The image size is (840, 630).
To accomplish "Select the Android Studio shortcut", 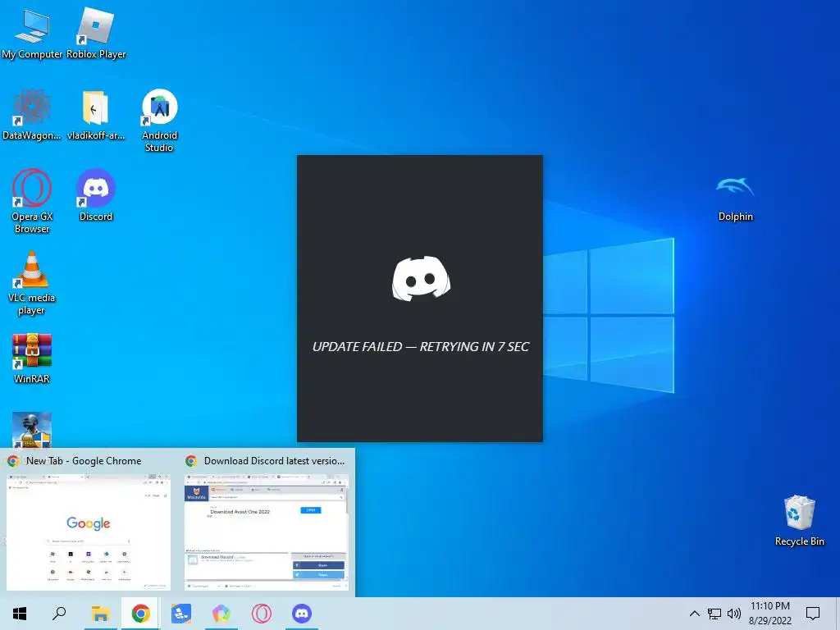I will (160, 121).
